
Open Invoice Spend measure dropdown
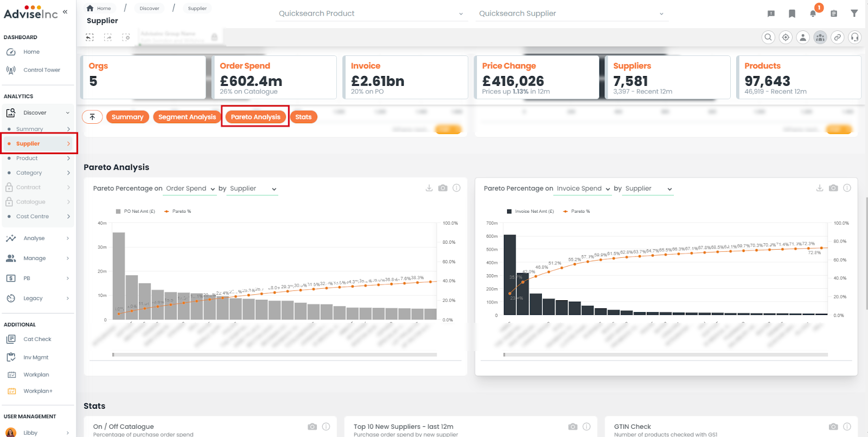(x=584, y=189)
